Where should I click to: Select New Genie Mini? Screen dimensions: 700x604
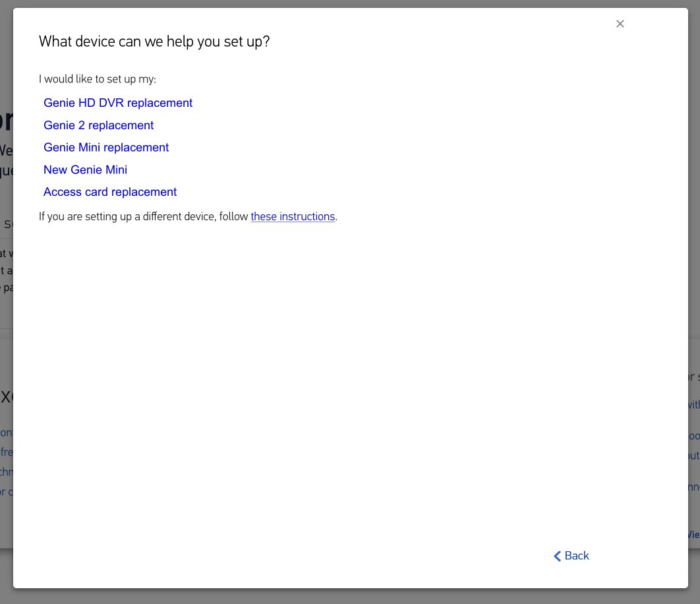coord(85,169)
